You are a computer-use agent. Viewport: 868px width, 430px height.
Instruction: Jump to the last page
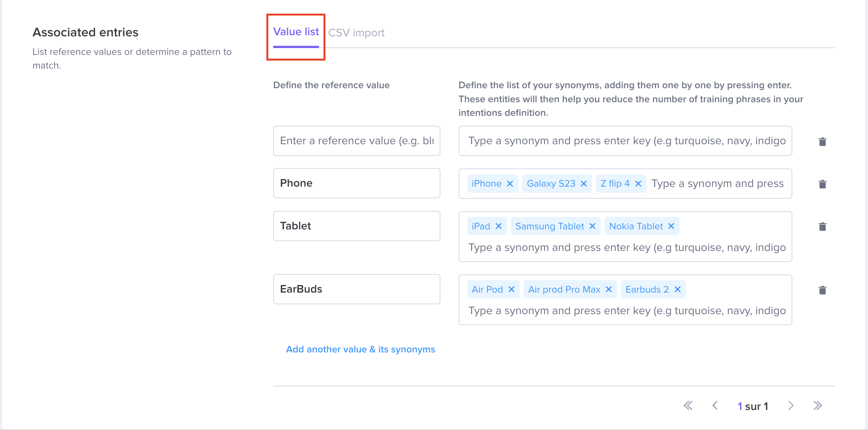[x=818, y=406]
